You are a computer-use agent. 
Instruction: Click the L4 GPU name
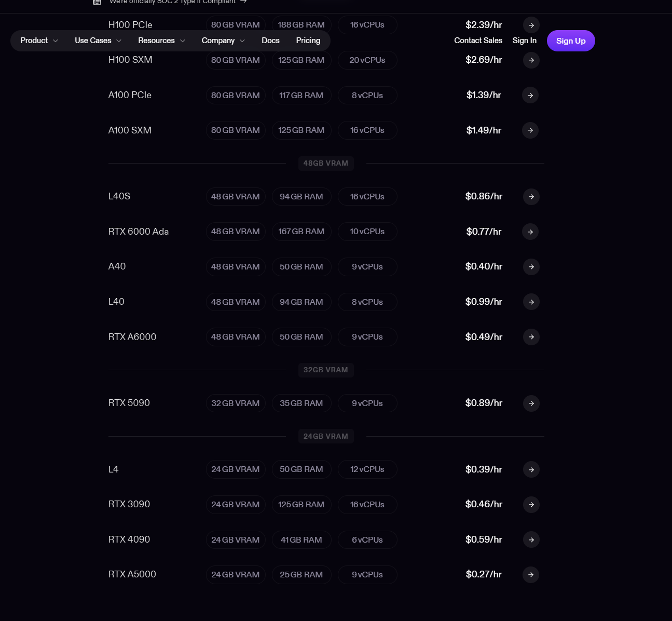click(113, 469)
